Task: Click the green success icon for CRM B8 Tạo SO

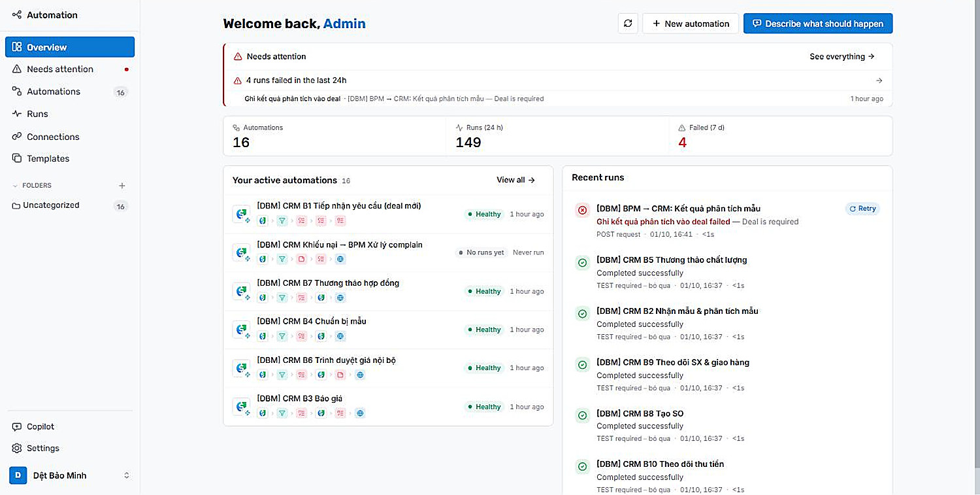Action: tap(582, 416)
